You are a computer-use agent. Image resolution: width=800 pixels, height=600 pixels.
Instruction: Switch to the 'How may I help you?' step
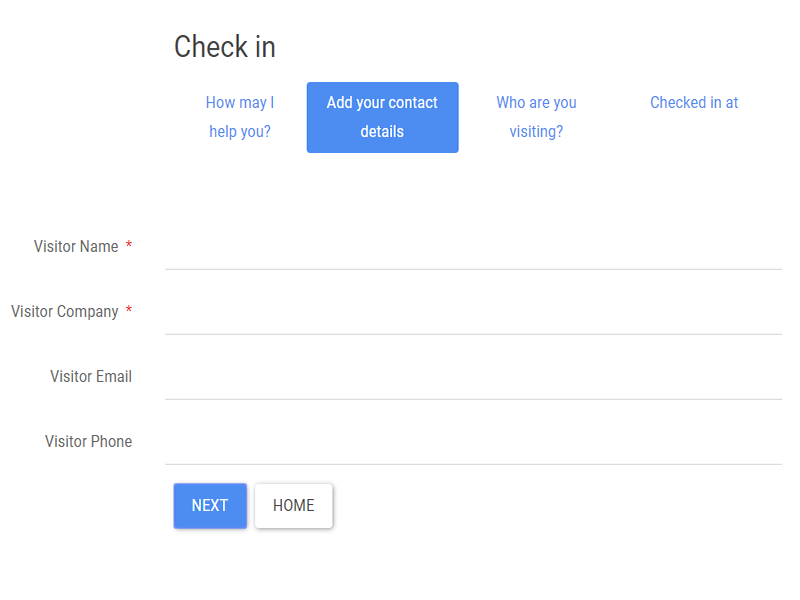pos(240,116)
